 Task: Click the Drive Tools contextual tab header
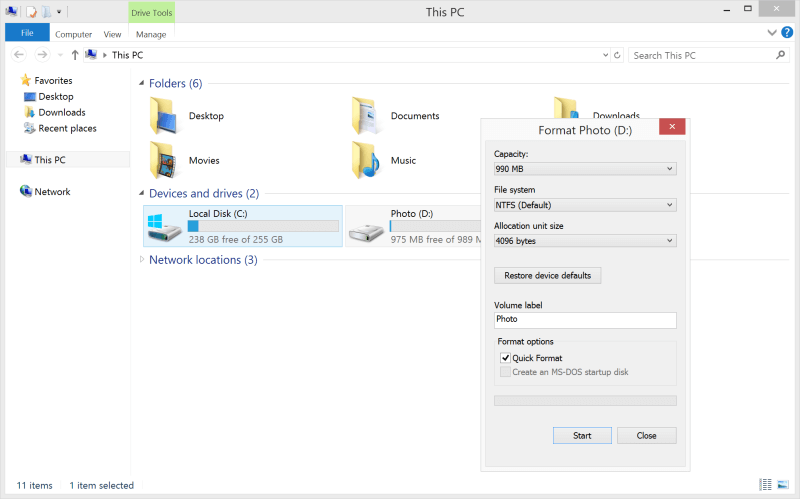[x=152, y=13]
